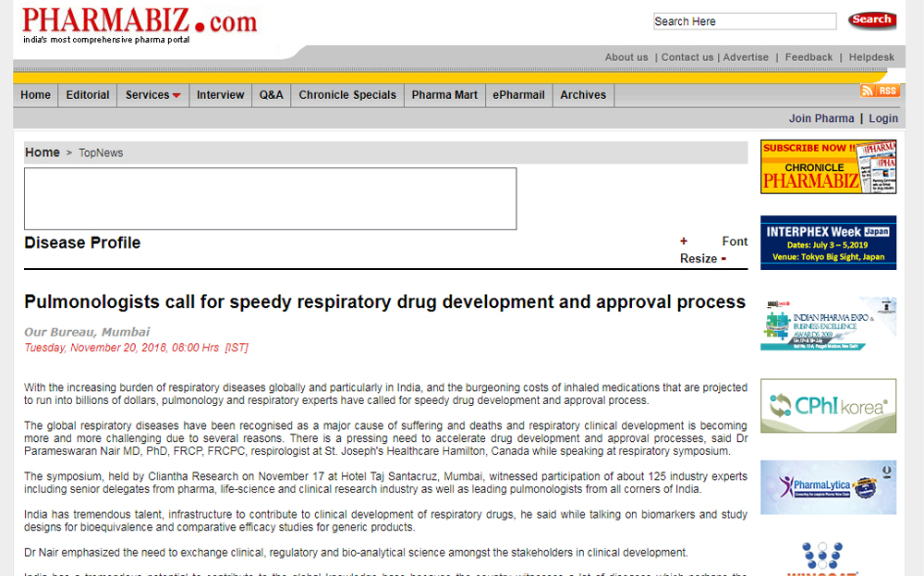The height and width of the screenshot is (576, 924).
Task: Click the red Search button
Action: pyautogui.click(x=870, y=20)
